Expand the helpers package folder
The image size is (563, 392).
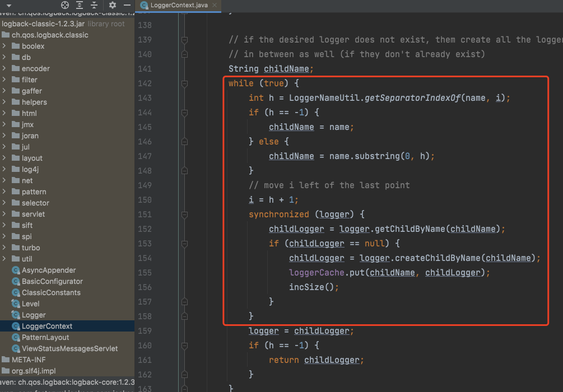4,102
